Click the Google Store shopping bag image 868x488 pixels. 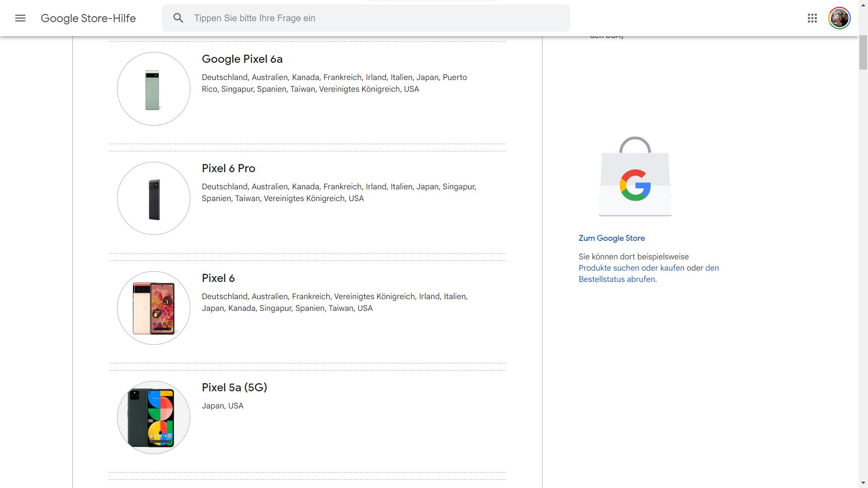coord(635,177)
